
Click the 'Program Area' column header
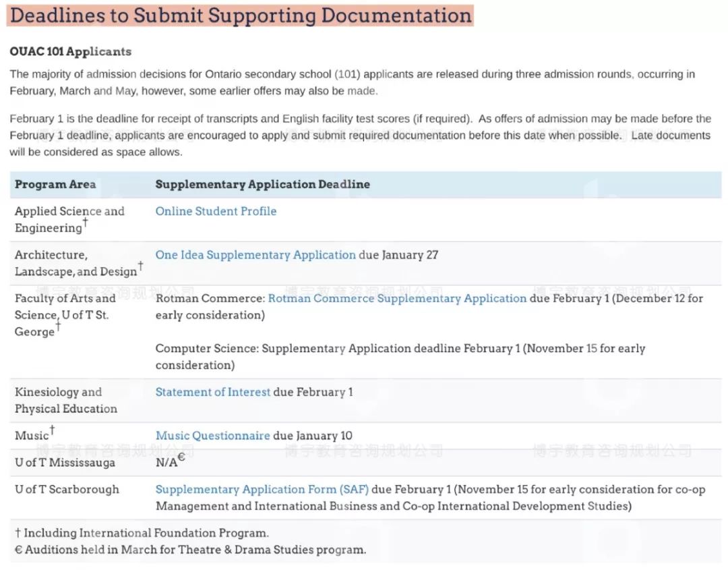pos(55,184)
